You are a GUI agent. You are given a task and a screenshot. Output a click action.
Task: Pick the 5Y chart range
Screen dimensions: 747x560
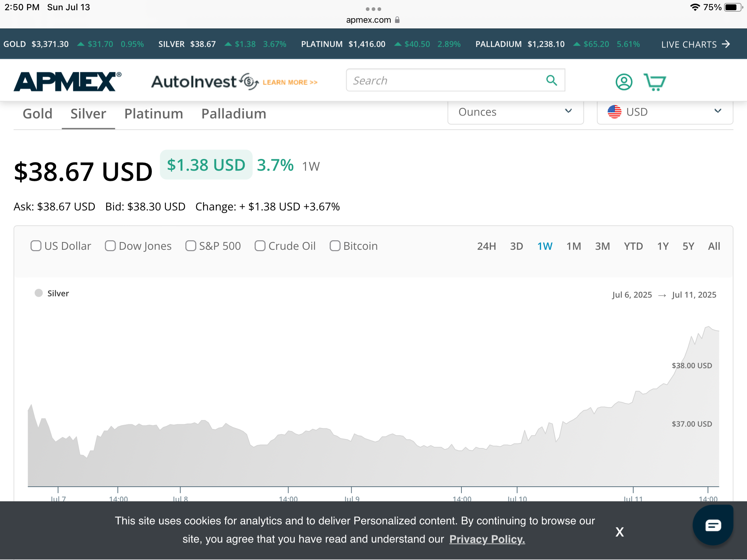[x=688, y=246]
